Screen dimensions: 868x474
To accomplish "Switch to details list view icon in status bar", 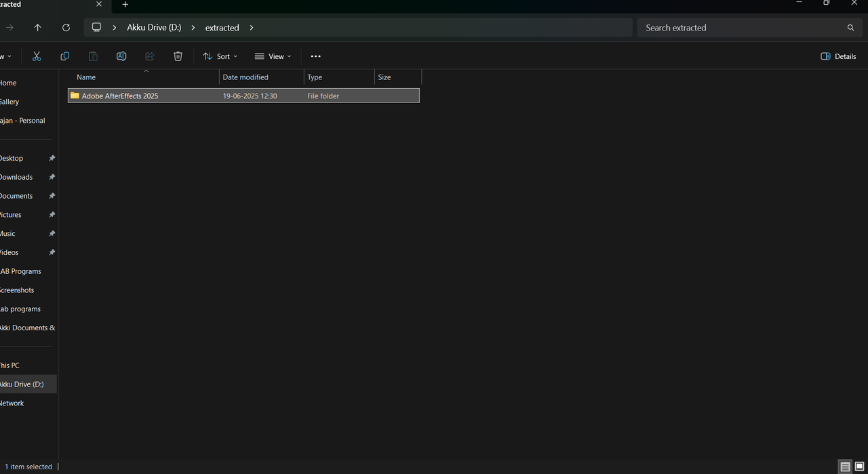I will pos(845,467).
